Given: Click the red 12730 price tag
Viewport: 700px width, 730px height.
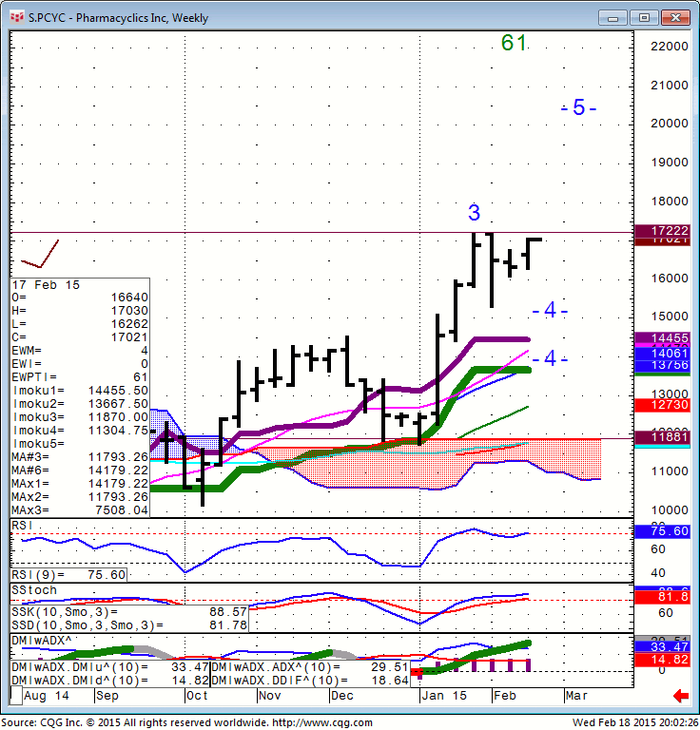Looking at the screenshot, I should [x=662, y=405].
